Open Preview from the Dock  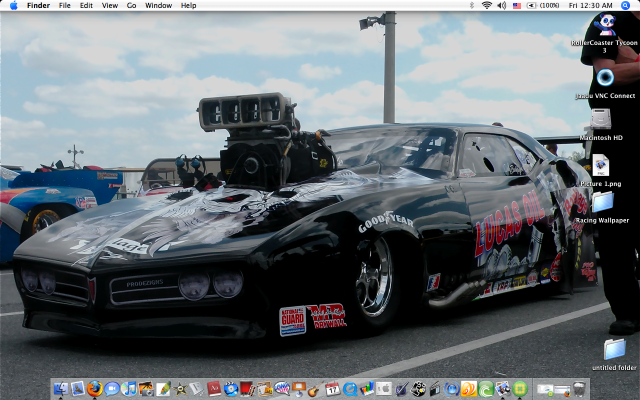point(502,389)
